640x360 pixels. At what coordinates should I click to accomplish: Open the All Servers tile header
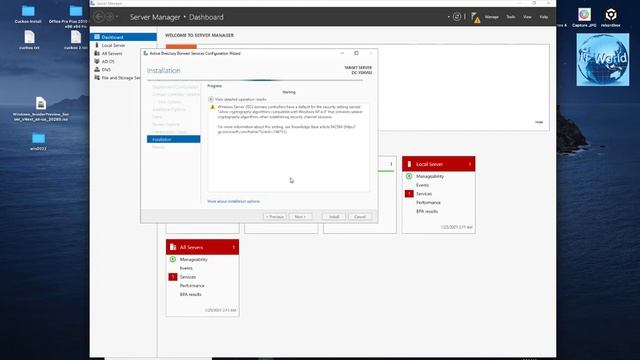tap(202, 247)
